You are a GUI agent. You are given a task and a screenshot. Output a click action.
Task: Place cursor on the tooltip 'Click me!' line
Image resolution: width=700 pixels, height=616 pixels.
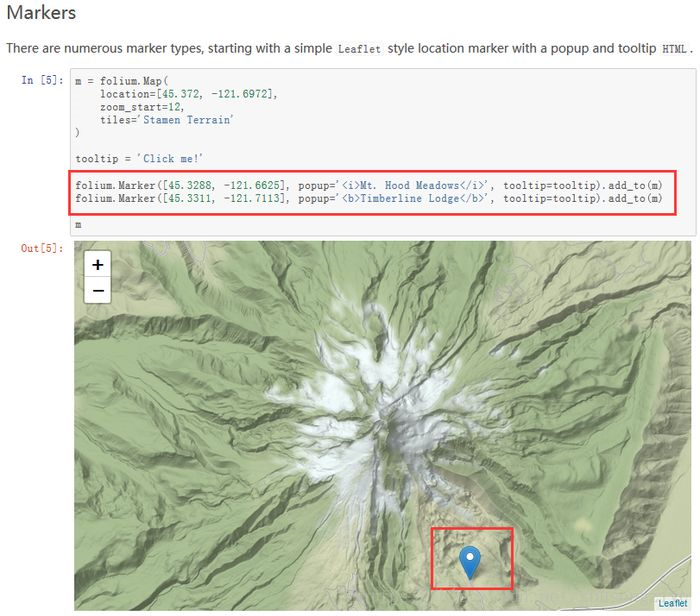coord(139,158)
